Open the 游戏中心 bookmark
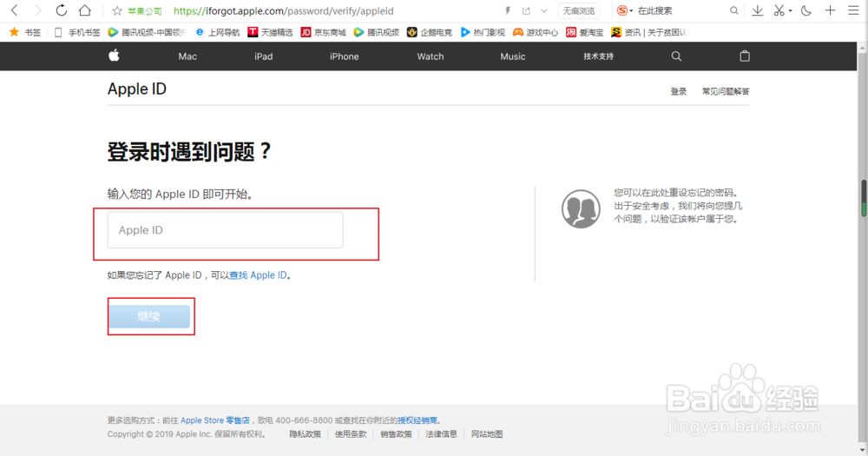The image size is (868, 456). pos(536,32)
